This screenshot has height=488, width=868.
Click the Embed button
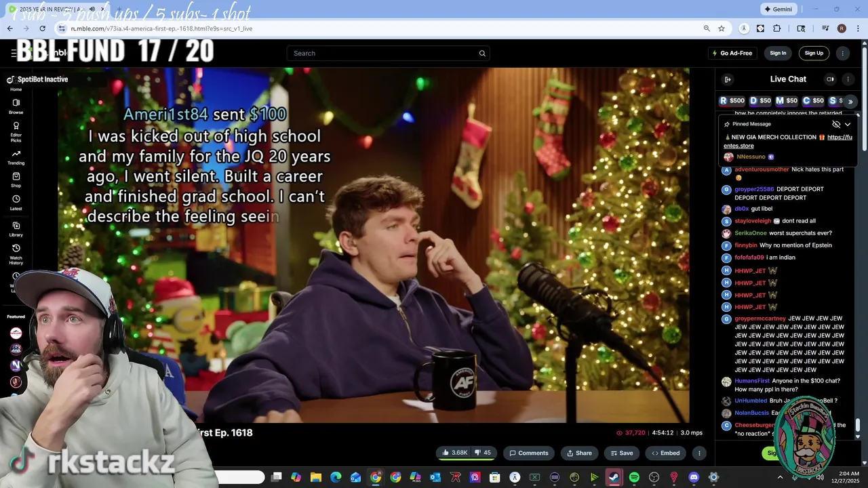[665, 453]
